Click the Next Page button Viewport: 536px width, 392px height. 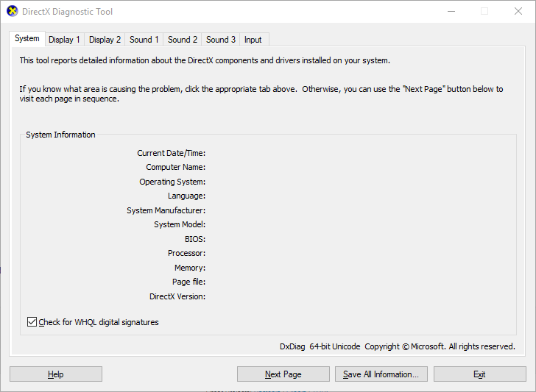click(x=283, y=374)
